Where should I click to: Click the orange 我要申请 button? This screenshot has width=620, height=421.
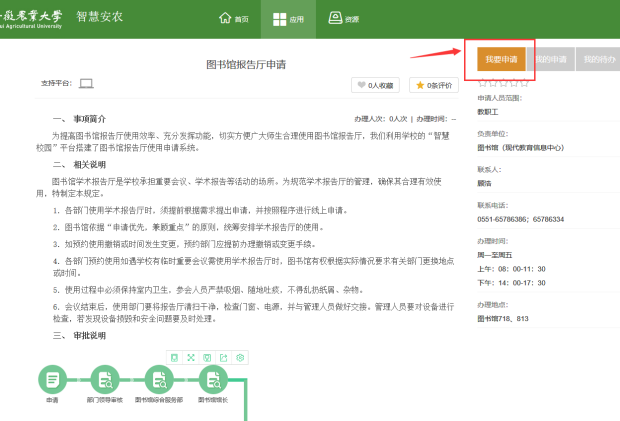click(x=501, y=60)
